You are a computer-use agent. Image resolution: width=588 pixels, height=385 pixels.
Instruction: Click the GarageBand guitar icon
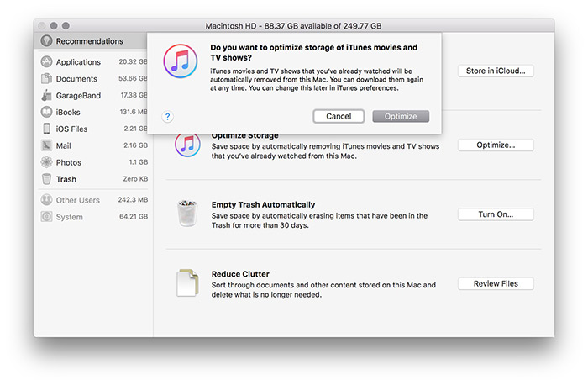pyautogui.click(x=46, y=95)
